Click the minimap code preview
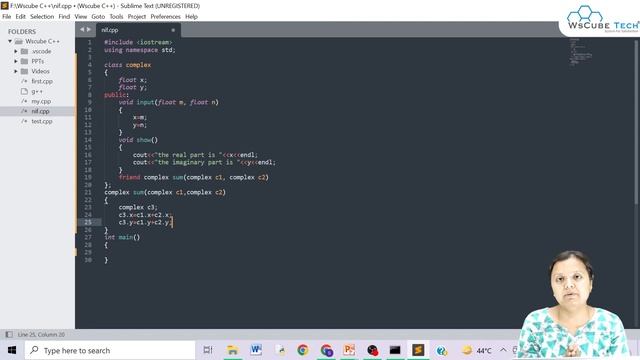640x360 pixels. [580, 52]
